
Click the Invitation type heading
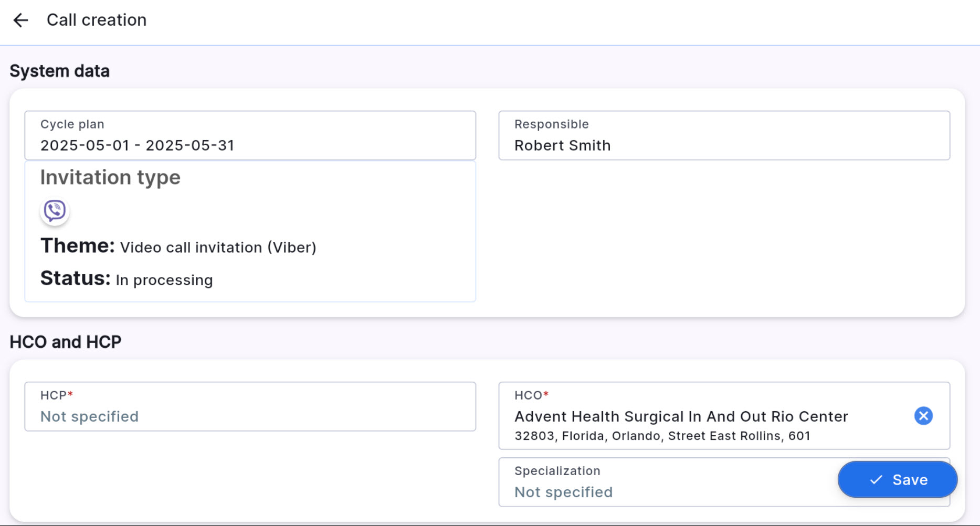point(110,177)
